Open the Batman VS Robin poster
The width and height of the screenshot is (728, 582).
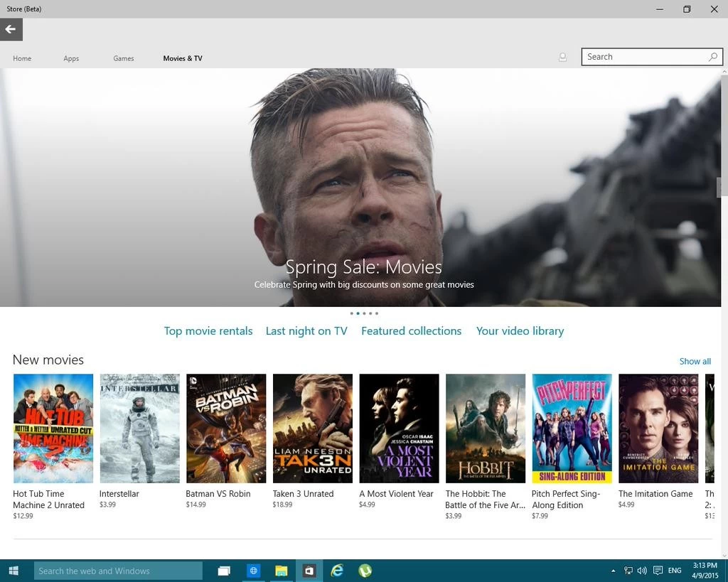226,429
